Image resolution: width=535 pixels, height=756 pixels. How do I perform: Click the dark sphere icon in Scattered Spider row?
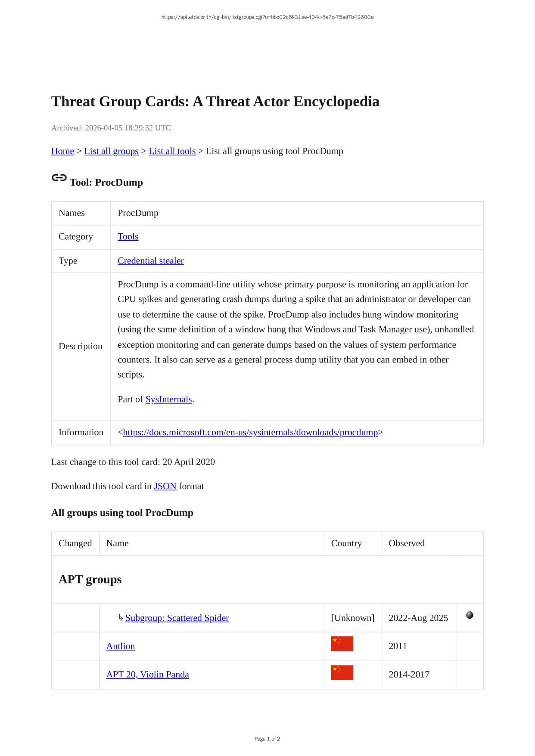(x=470, y=615)
